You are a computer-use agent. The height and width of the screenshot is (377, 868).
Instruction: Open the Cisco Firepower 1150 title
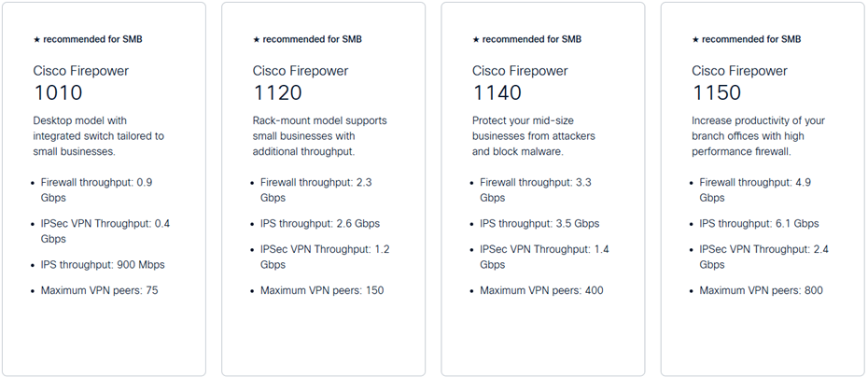point(739,84)
